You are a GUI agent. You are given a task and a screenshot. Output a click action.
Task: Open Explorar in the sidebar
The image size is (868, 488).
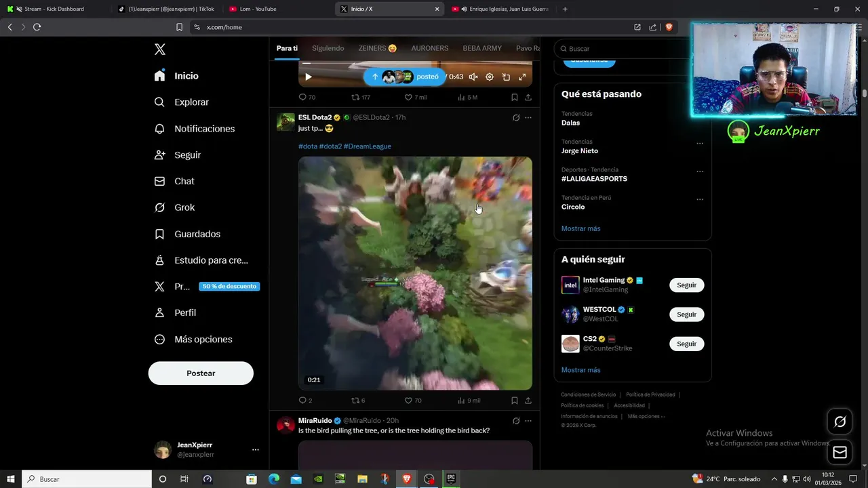pyautogui.click(x=181, y=102)
